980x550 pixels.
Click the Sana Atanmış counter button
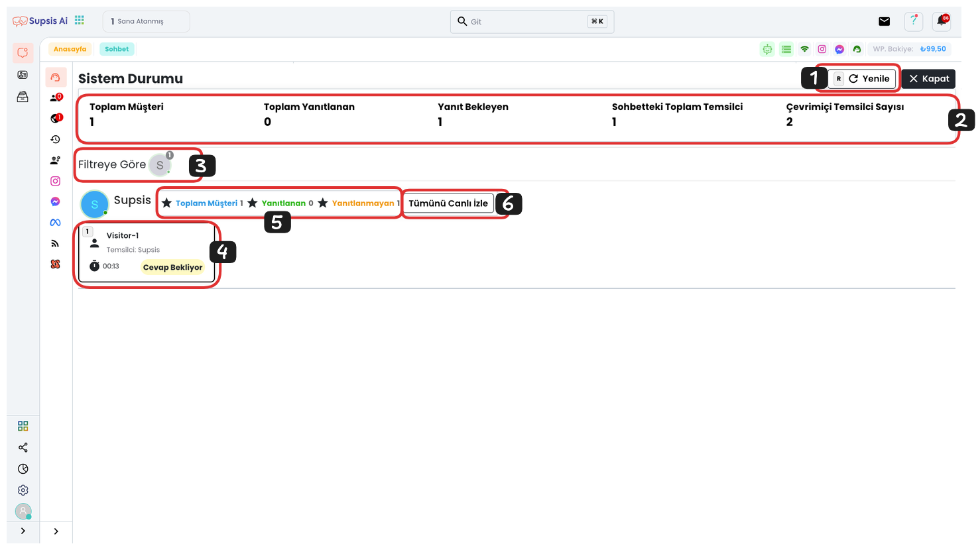[x=147, y=21]
